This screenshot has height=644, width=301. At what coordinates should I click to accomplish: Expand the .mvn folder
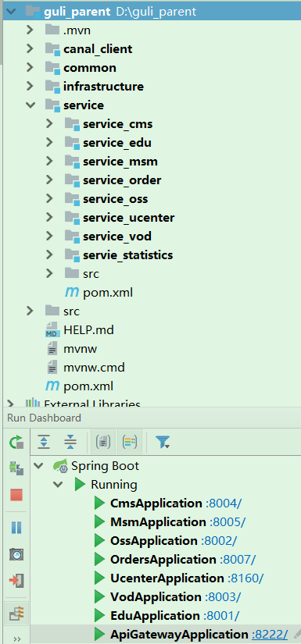(29, 30)
